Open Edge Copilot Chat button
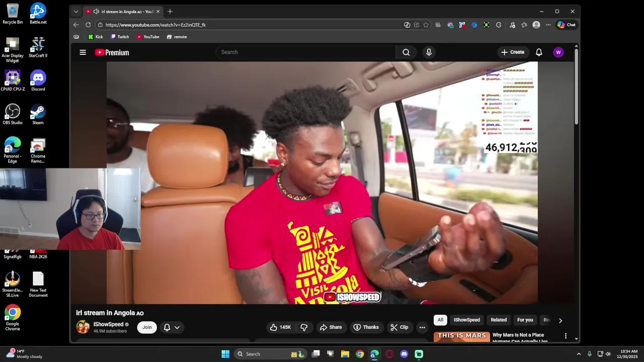Screen dimensions: 644x362 click(x=567, y=25)
